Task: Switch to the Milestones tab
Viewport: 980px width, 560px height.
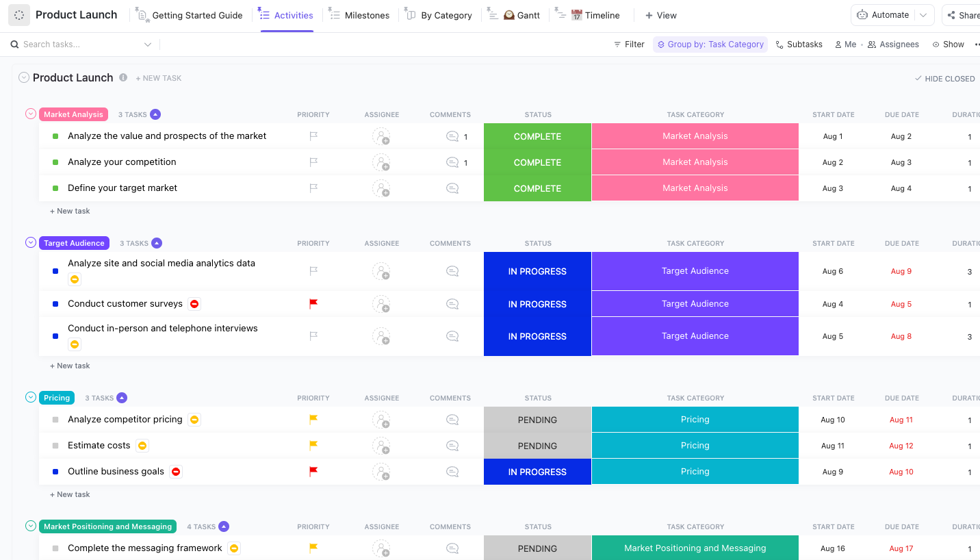Action: [366, 14]
